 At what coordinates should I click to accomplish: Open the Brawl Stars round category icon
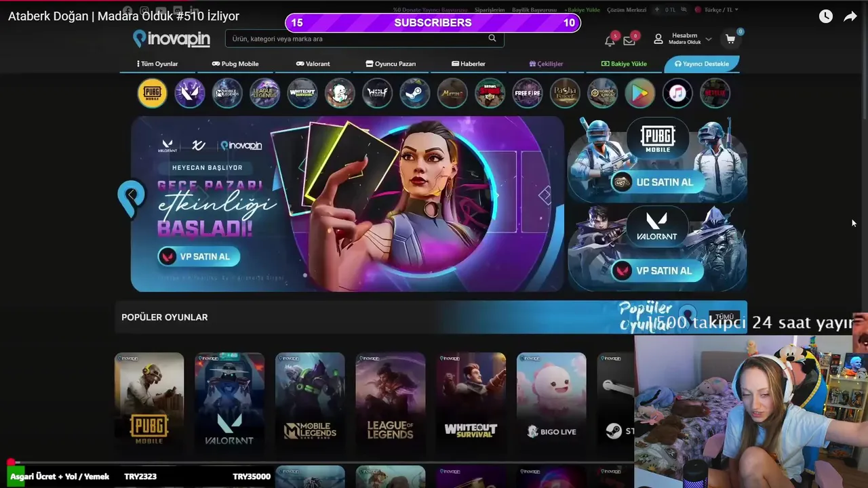point(490,94)
